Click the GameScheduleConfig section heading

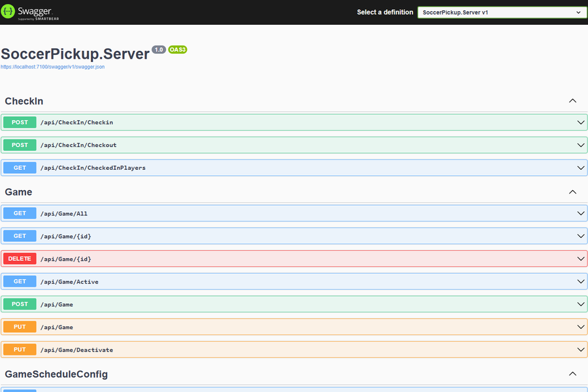pos(56,374)
